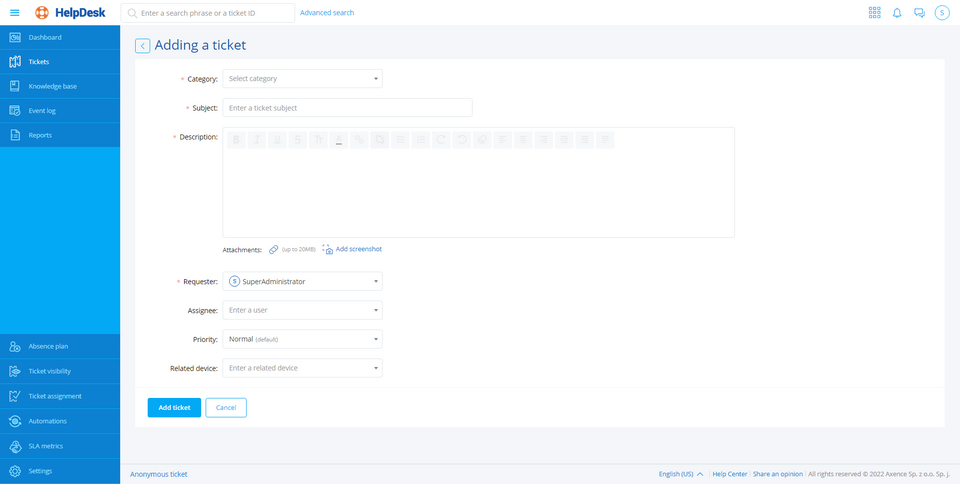The width and height of the screenshot is (960, 484).
Task: Open the chat messages icon
Action: pos(919,13)
